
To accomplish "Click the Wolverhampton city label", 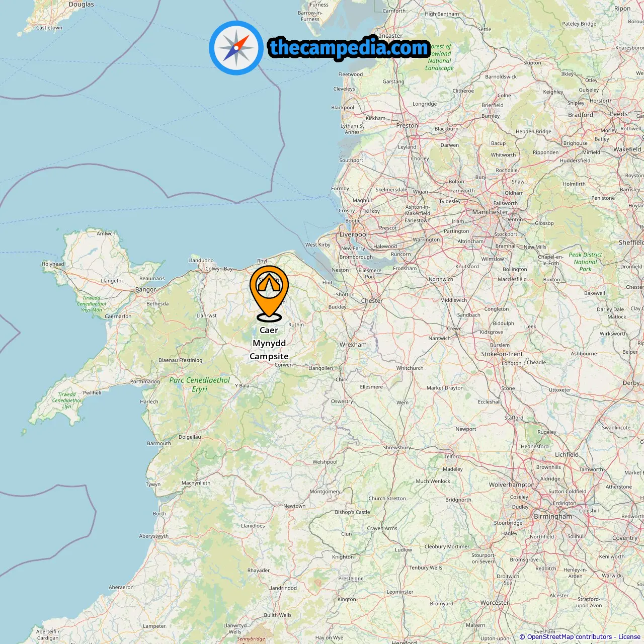I will [512, 485].
